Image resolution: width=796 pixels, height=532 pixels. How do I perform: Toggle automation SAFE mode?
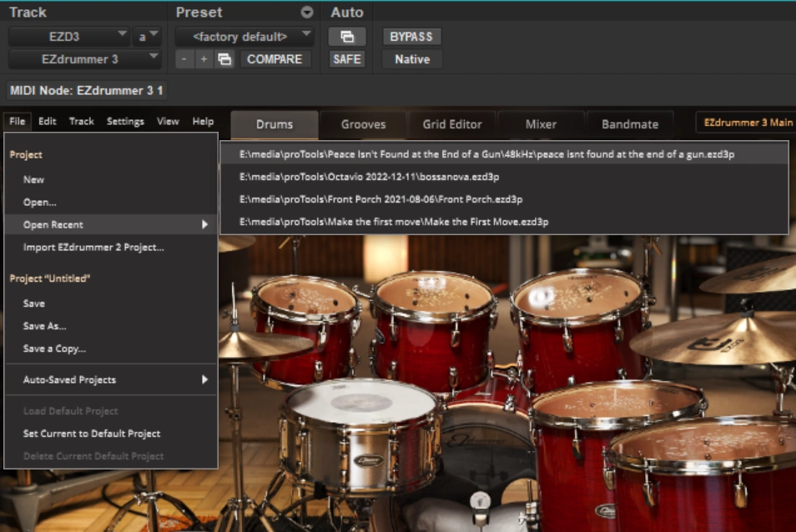point(347,59)
